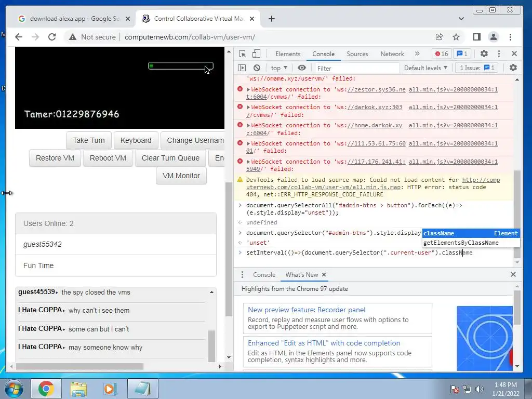
Task: Expand the 111.53.61.75 WebSocket error
Action: coord(248,143)
